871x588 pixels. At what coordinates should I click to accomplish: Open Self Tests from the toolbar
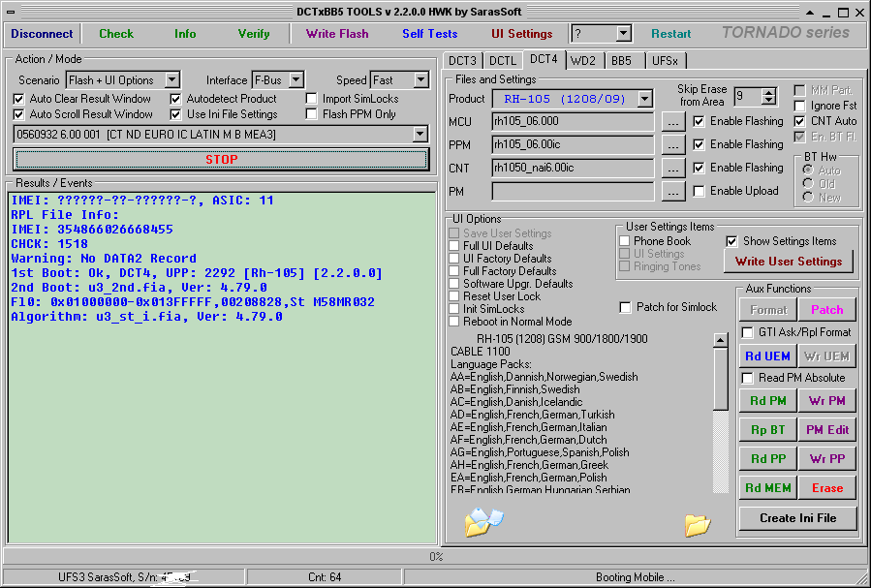430,34
